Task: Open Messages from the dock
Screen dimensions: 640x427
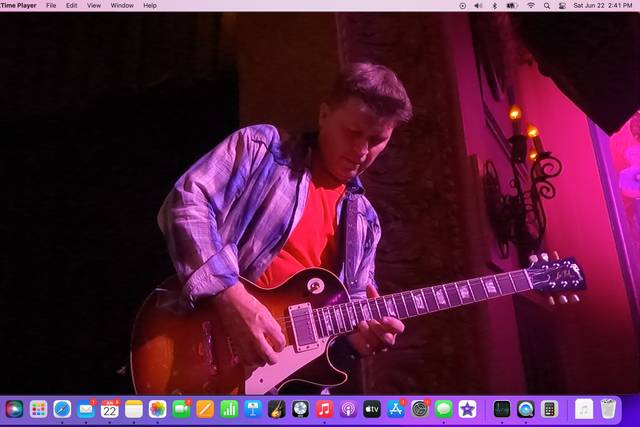Action: click(443, 409)
